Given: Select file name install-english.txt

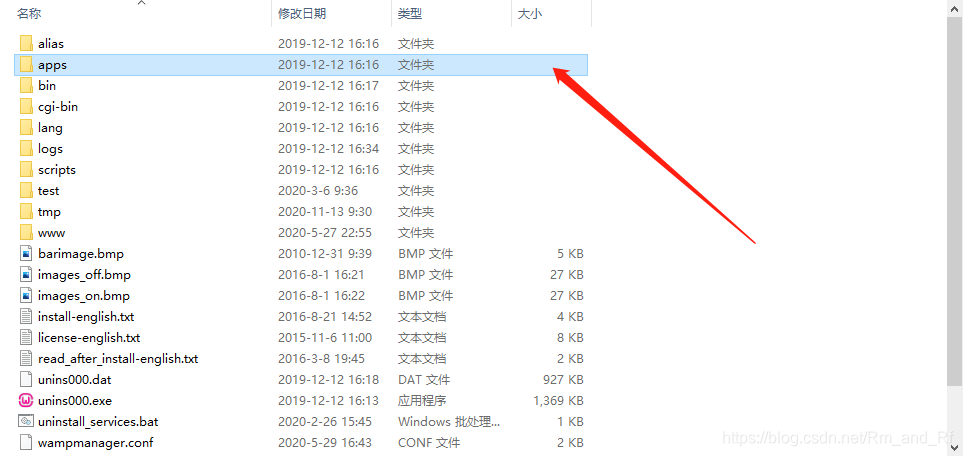Looking at the screenshot, I should [x=86, y=316].
